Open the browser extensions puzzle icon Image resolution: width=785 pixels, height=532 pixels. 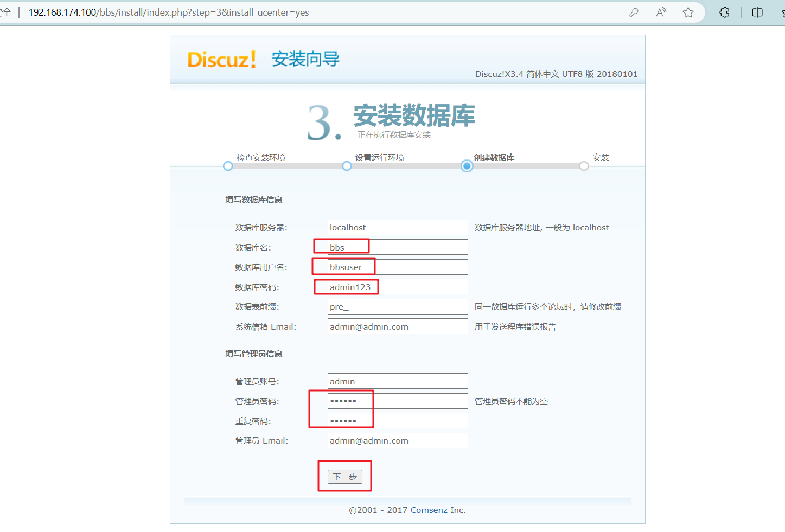click(724, 12)
